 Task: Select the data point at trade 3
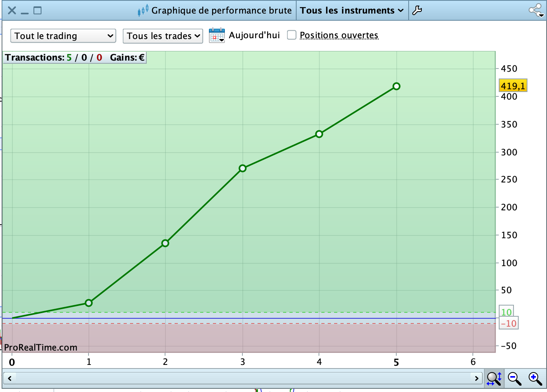[x=242, y=169]
